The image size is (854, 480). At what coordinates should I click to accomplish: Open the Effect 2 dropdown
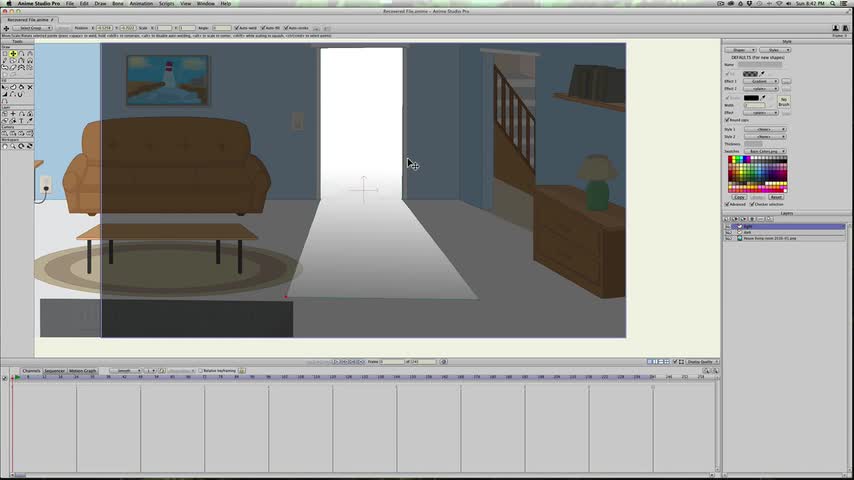[760, 88]
